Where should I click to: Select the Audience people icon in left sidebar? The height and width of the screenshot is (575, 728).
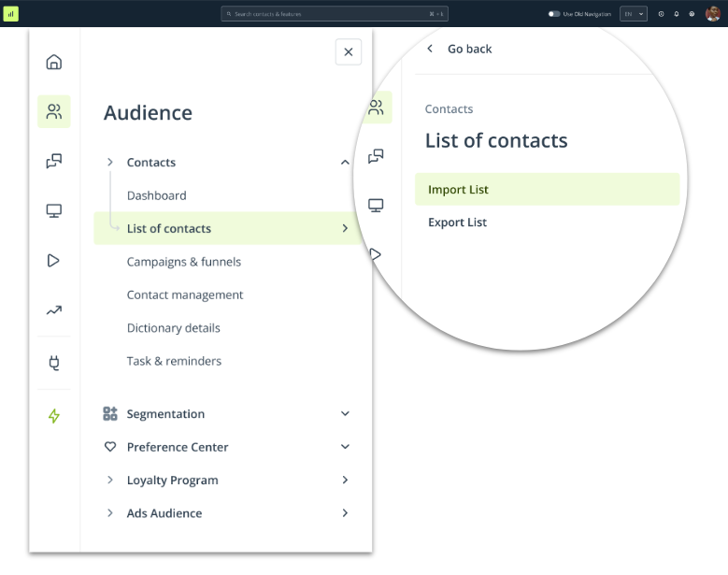(x=54, y=112)
